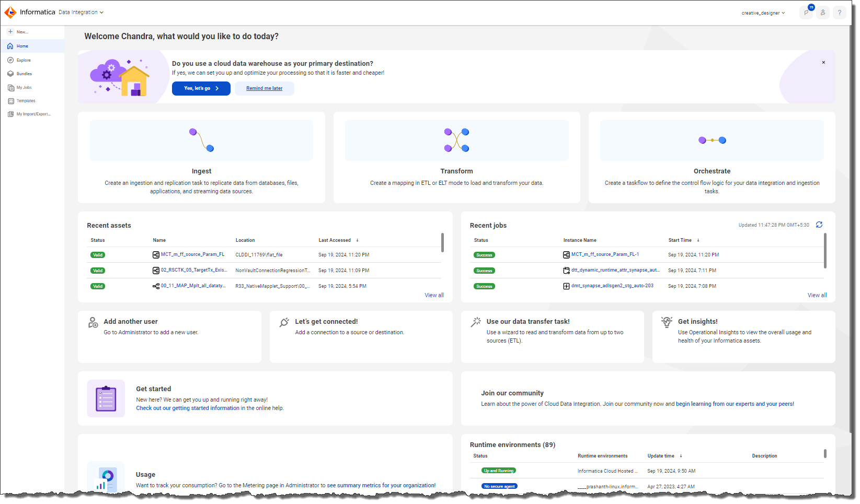The image size is (860, 504).
Task: Open begin learning from our experts link
Action: coord(735,404)
